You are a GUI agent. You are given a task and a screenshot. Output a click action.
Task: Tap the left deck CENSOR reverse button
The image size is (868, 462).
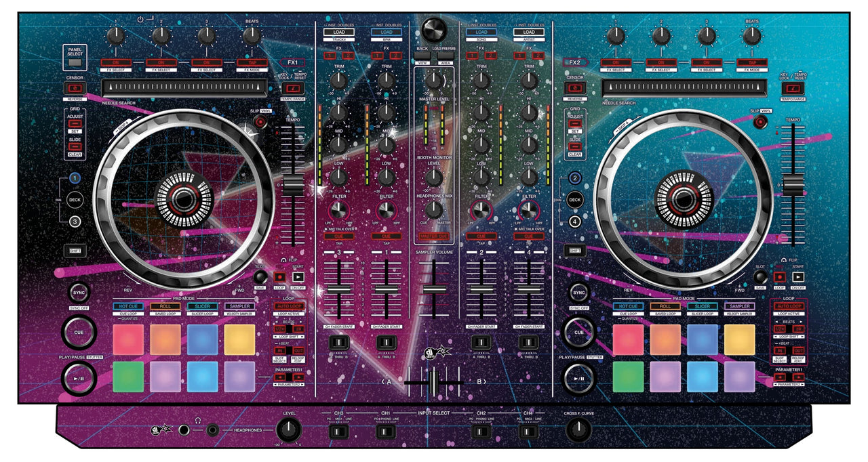(75, 88)
